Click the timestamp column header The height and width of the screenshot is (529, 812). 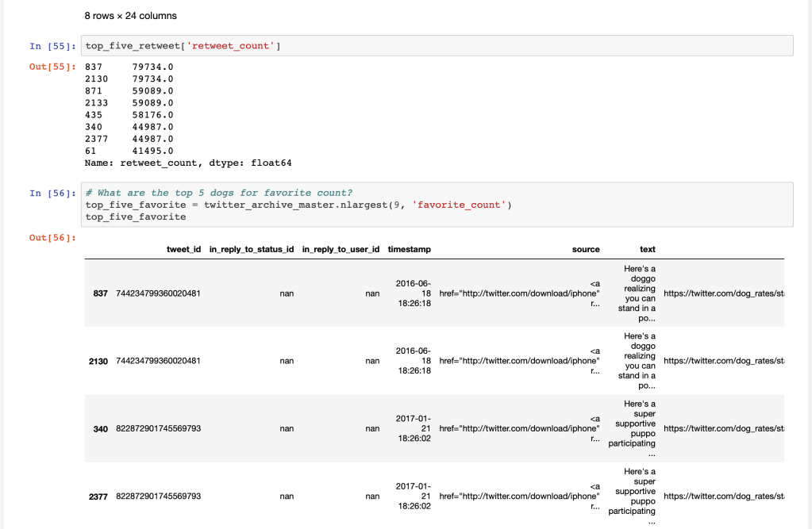click(409, 250)
